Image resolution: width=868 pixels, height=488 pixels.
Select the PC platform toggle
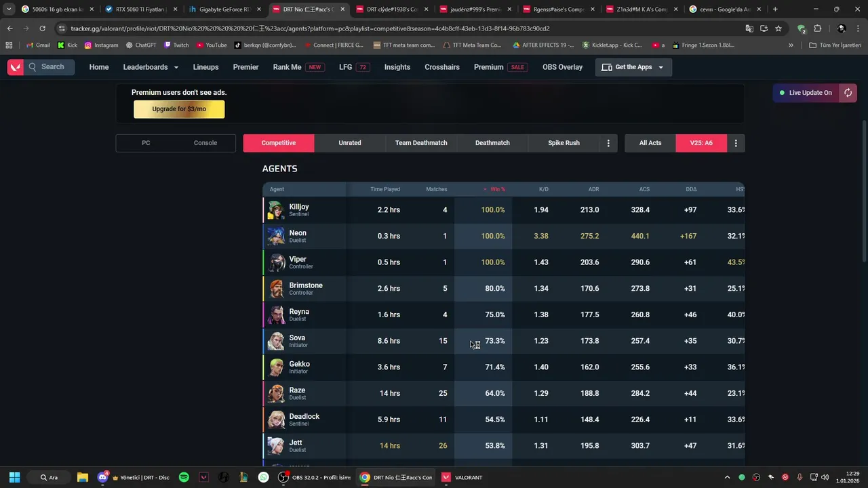coord(146,143)
